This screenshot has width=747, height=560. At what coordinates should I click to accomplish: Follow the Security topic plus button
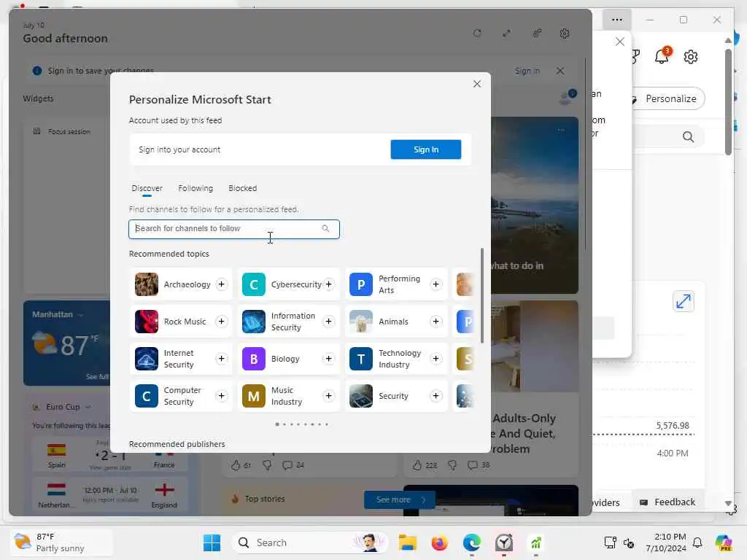[436, 396]
